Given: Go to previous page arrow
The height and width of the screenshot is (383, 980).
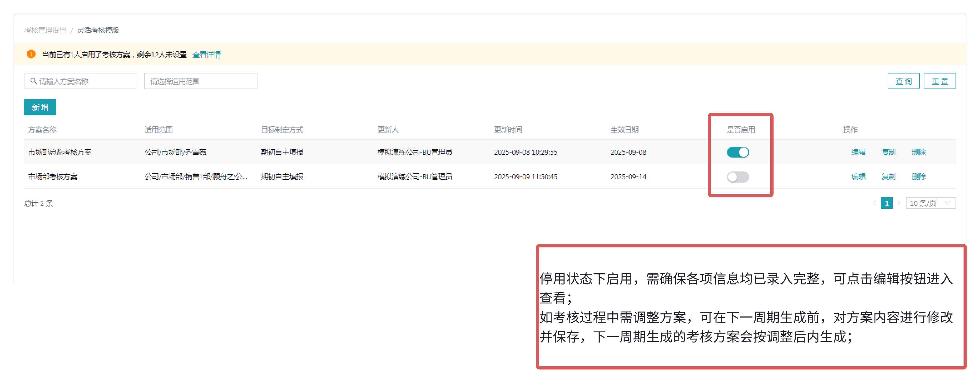Looking at the screenshot, I should click(x=874, y=203).
